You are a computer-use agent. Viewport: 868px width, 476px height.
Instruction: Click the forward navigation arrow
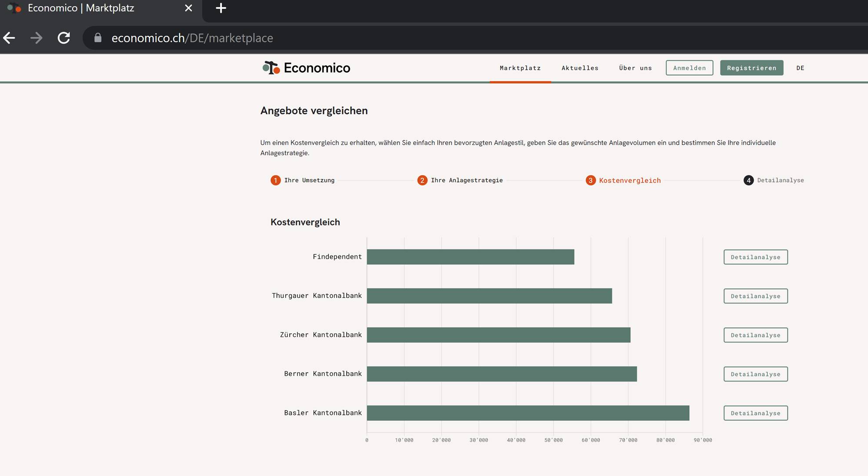(x=36, y=38)
